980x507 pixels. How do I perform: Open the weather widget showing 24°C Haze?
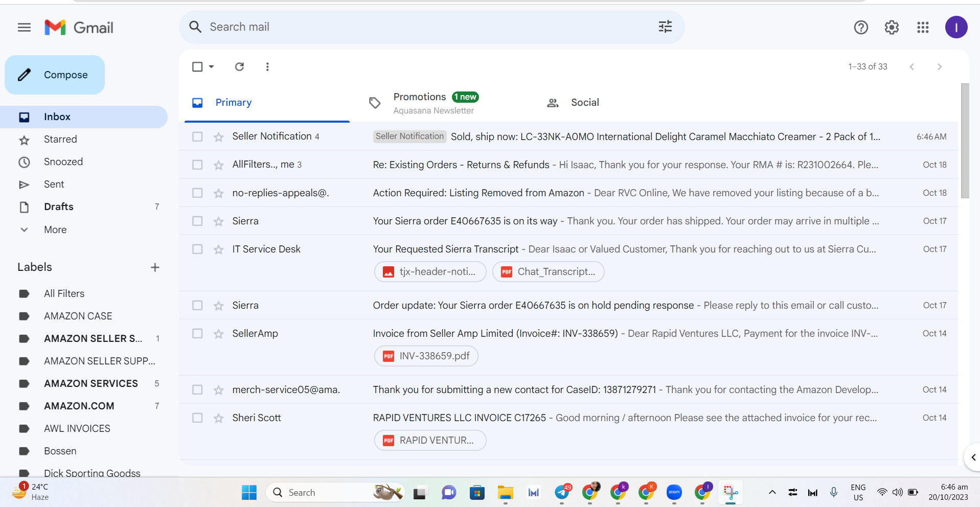[31, 492]
